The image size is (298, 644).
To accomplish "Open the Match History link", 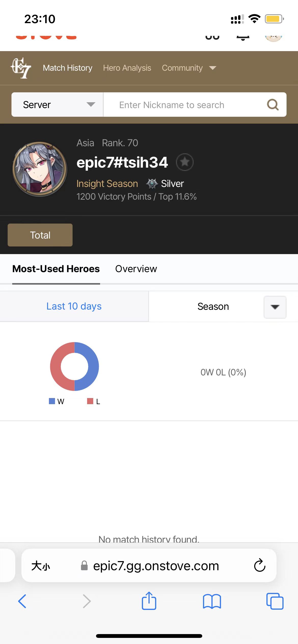I will tap(67, 68).
